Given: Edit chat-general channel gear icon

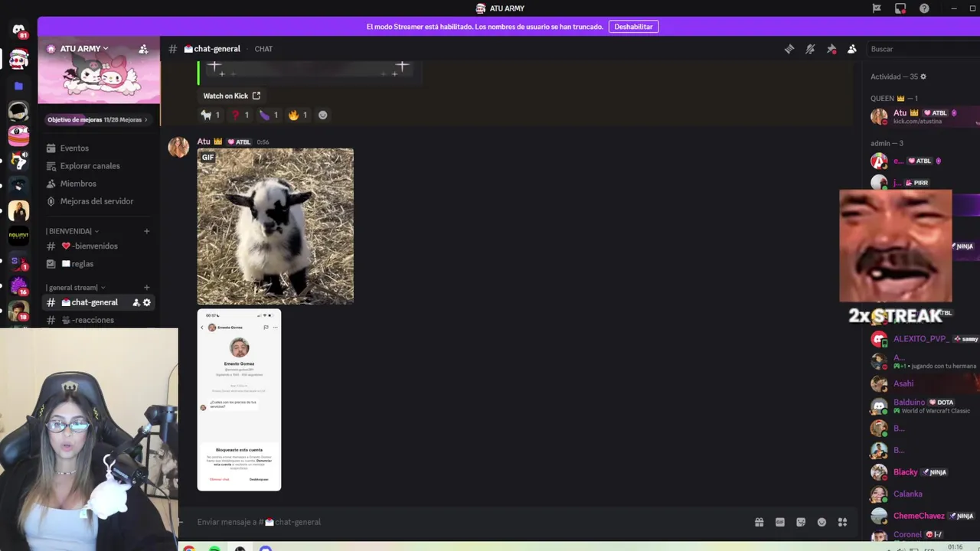Looking at the screenshot, I should (147, 302).
